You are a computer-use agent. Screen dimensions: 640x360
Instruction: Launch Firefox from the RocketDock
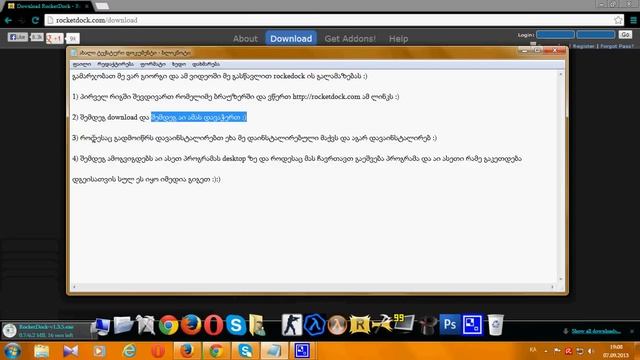191,325
